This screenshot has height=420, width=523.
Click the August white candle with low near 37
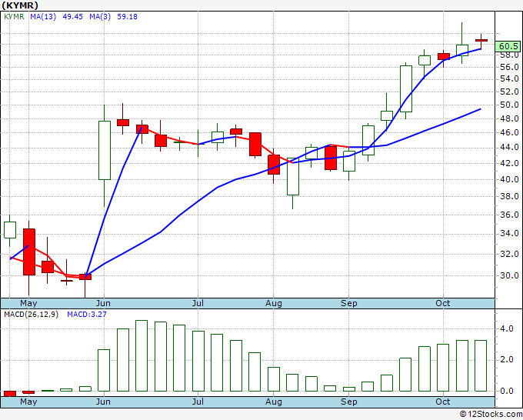point(293,176)
